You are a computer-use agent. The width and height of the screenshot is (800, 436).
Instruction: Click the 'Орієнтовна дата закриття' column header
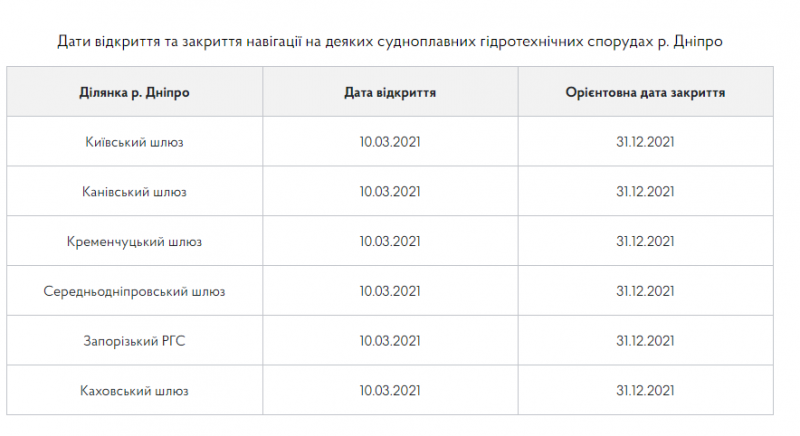[645, 92]
